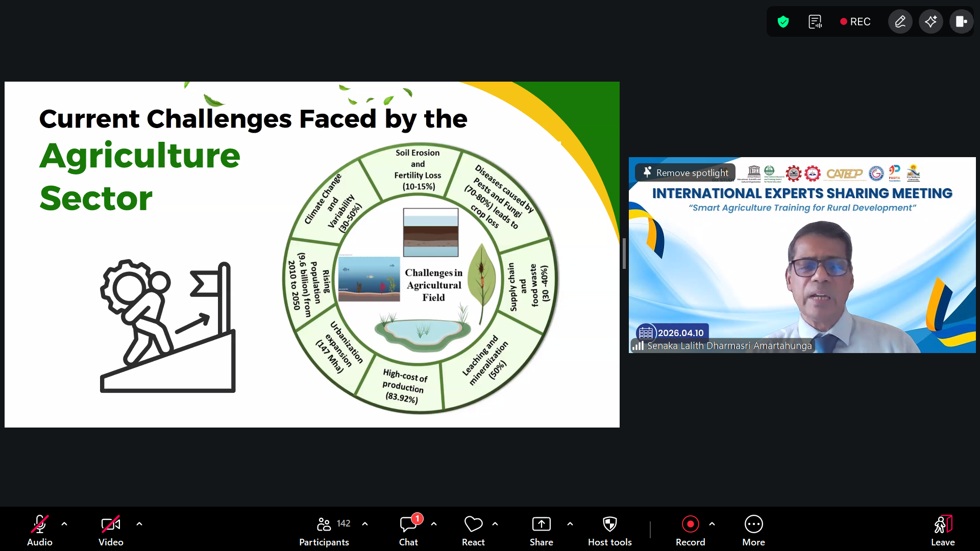This screenshot has width=980, height=551.
Task: Toggle recording with the Record button
Action: tap(690, 531)
